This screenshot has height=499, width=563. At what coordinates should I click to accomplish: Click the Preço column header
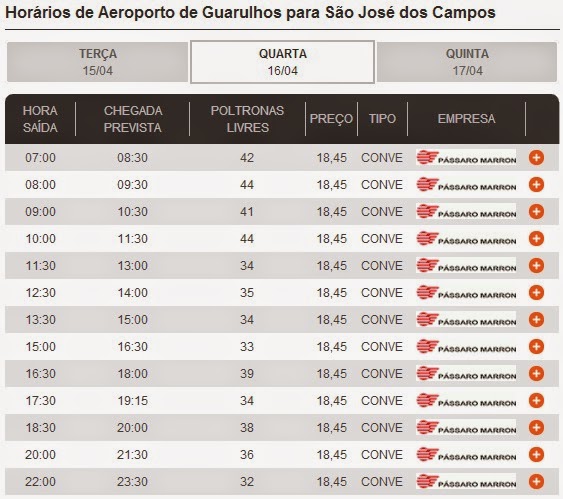tap(331, 119)
